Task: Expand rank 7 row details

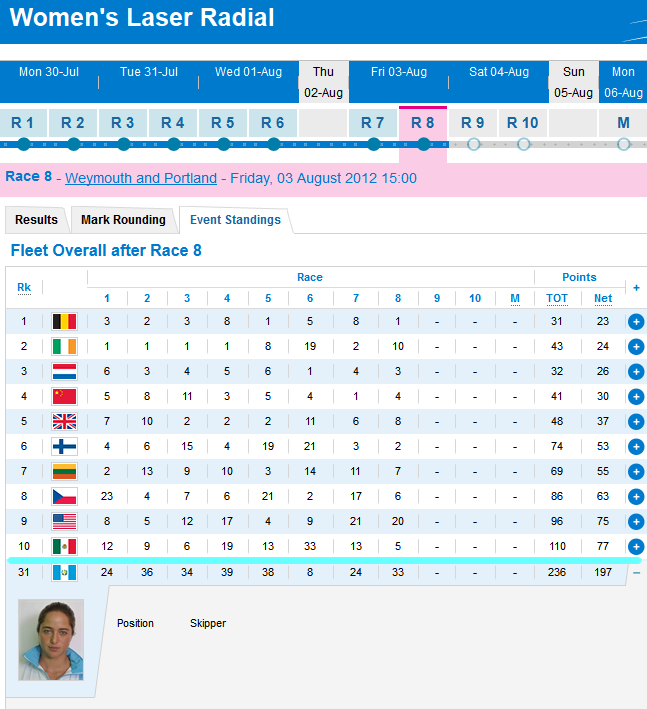Action: pos(636,471)
